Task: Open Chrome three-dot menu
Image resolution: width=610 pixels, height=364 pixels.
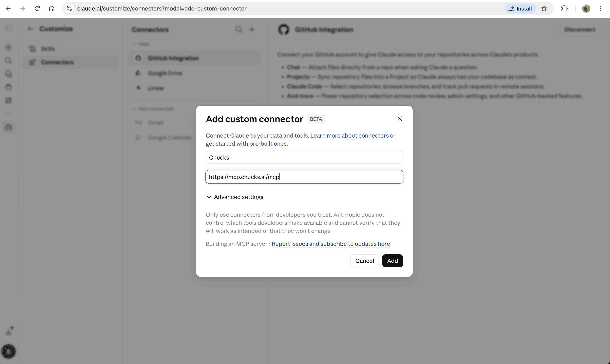Action: (601, 8)
